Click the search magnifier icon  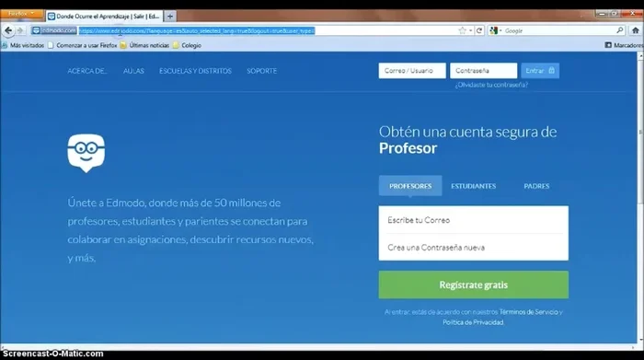(620, 30)
